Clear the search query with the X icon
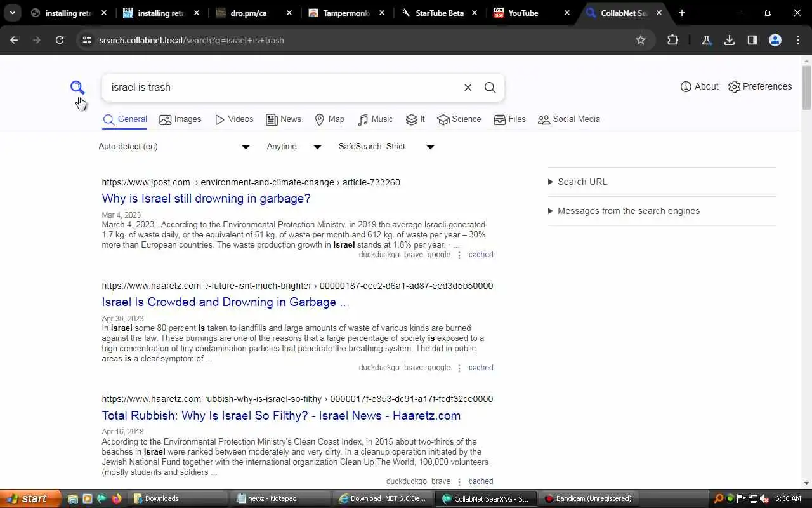This screenshot has height=508, width=812. point(468,88)
